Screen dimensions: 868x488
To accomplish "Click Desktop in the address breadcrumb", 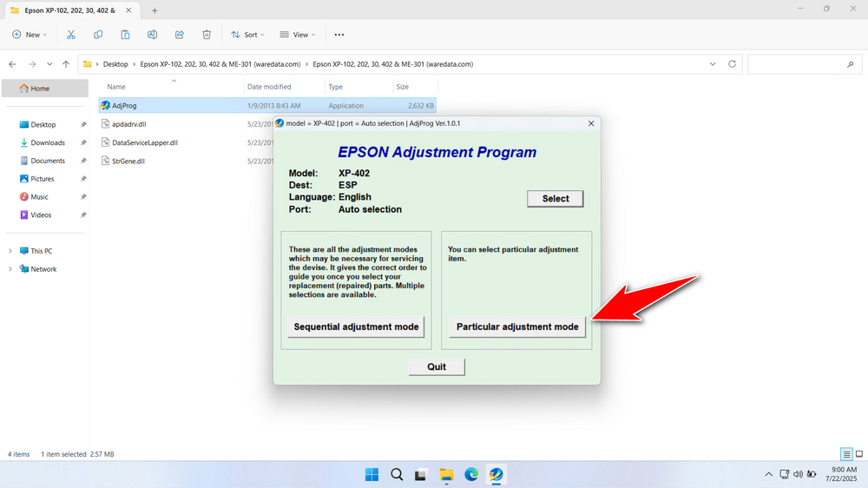I will (x=115, y=64).
